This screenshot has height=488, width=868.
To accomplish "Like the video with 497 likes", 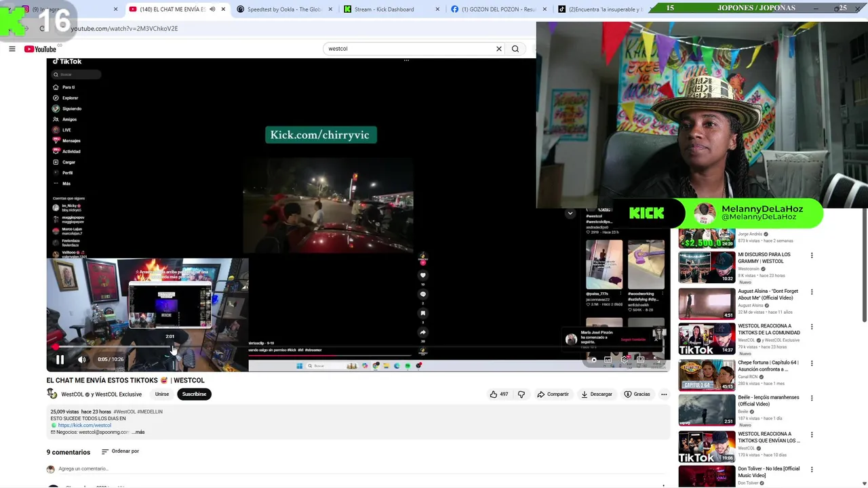I will click(498, 394).
